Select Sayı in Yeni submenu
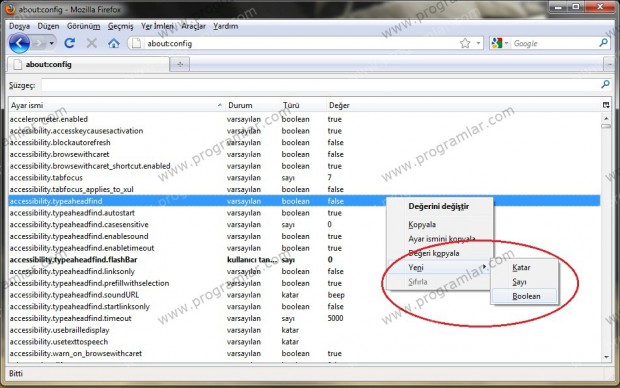620x388 pixels. coord(524,282)
